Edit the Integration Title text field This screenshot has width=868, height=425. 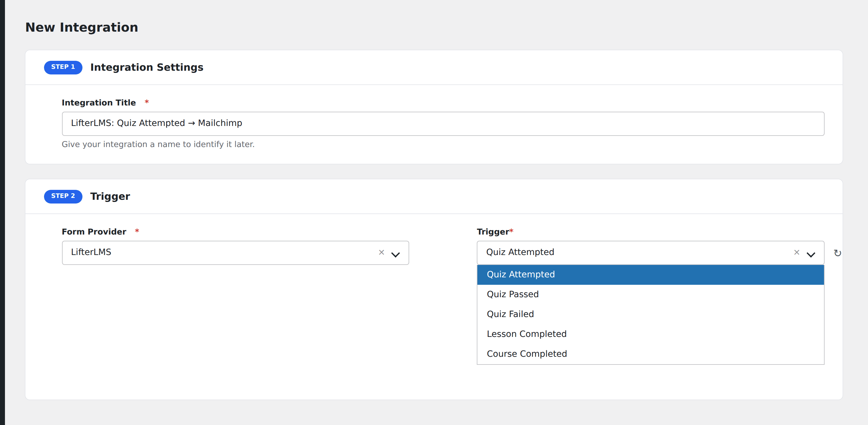tap(443, 124)
